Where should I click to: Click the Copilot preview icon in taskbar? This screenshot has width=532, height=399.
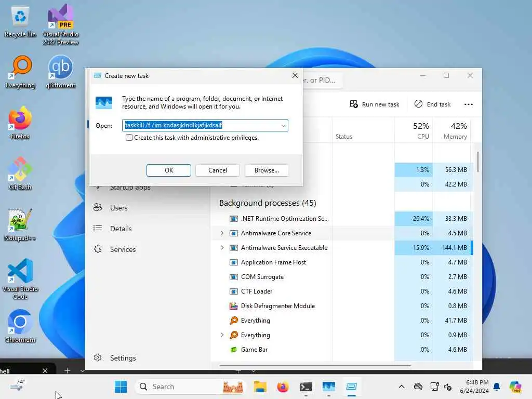(x=516, y=387)
